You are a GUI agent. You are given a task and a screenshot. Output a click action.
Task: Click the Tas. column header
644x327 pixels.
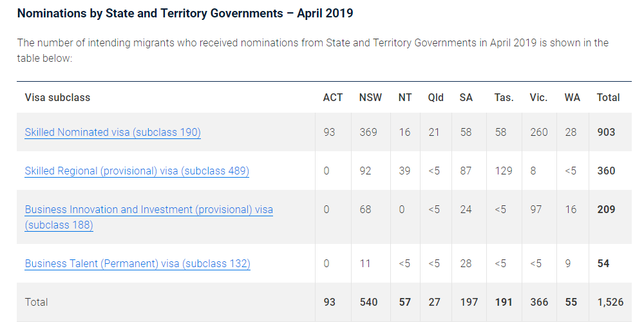tap(504, 98)
